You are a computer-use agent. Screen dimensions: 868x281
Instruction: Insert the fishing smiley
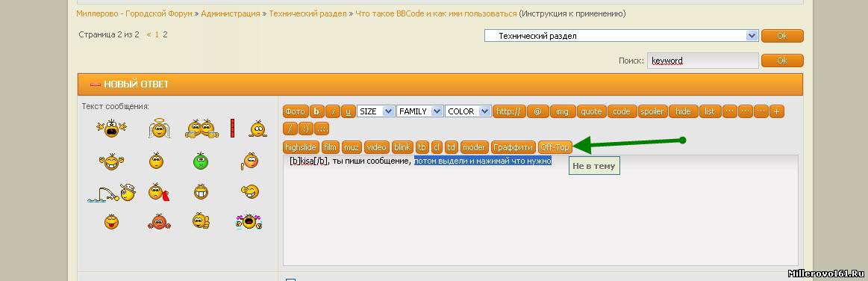tap(111, 193)
